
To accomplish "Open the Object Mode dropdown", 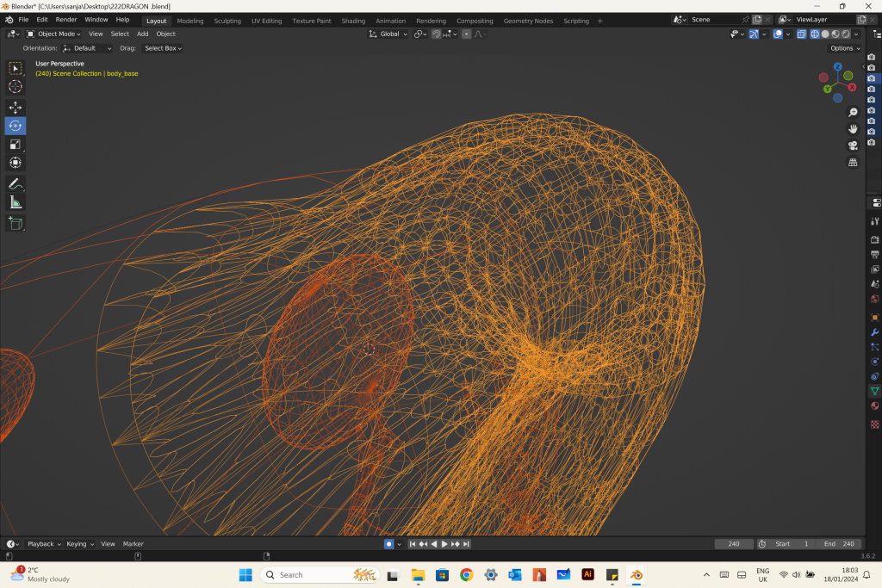I will [54, 34].
